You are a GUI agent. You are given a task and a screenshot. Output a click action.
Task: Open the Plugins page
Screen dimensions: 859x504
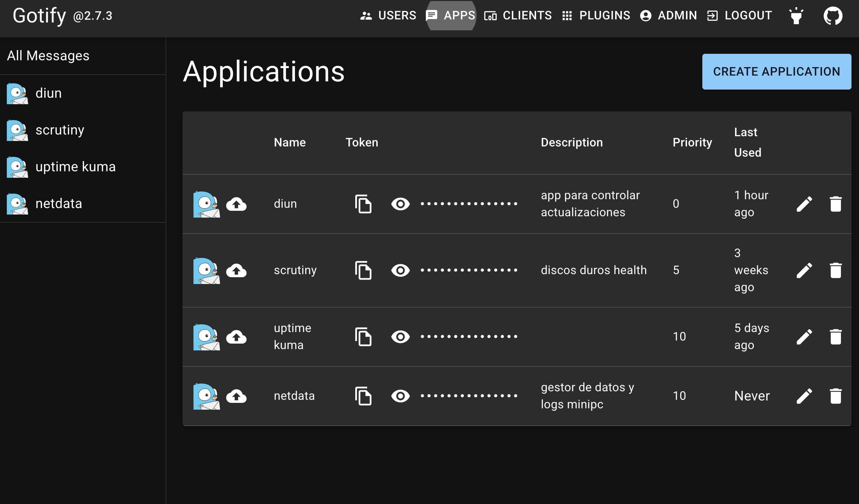point(596,16)
